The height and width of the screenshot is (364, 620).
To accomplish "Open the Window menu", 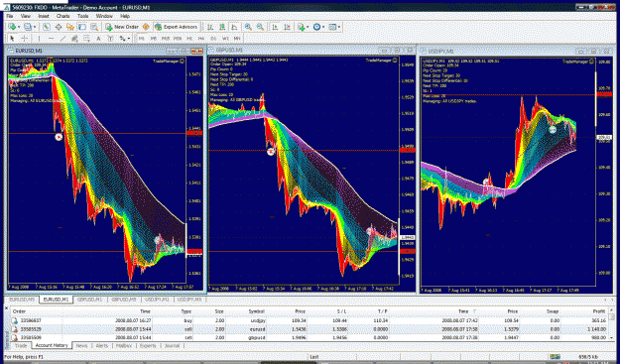I will pyautogui.click(x=104, y=16).
